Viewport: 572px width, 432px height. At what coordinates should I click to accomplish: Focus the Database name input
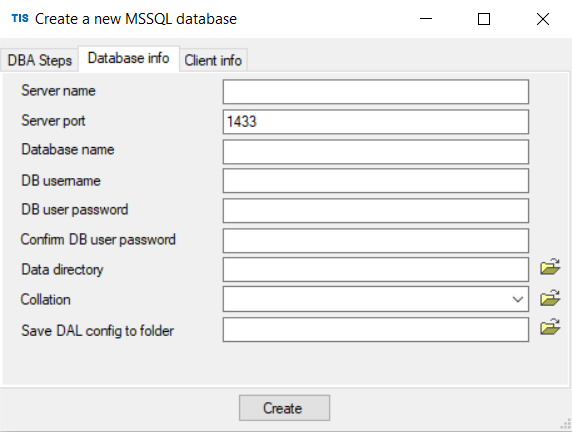point(376,151)
